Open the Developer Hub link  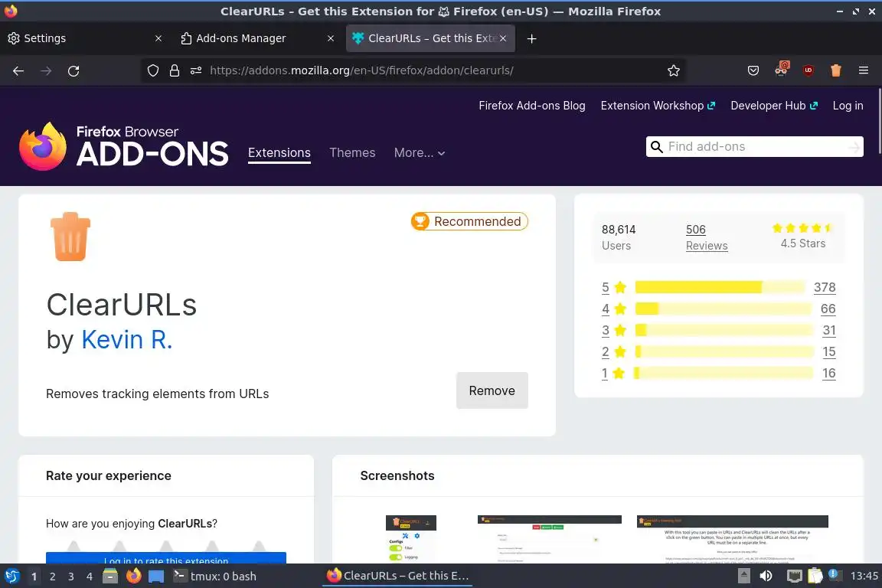[773, 106]
